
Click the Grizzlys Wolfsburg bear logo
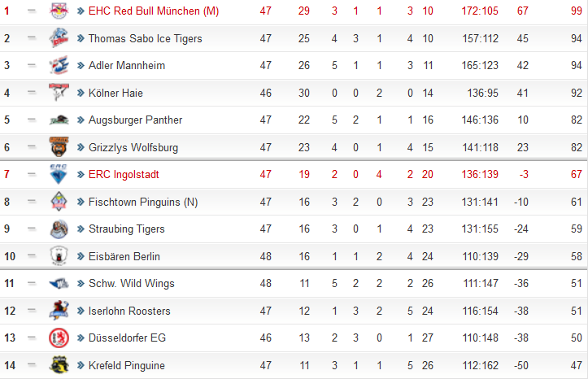(x=59, y=147)
